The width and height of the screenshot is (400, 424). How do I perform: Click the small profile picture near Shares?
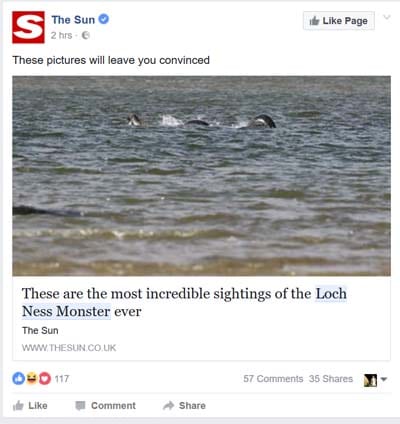[370, 380]
